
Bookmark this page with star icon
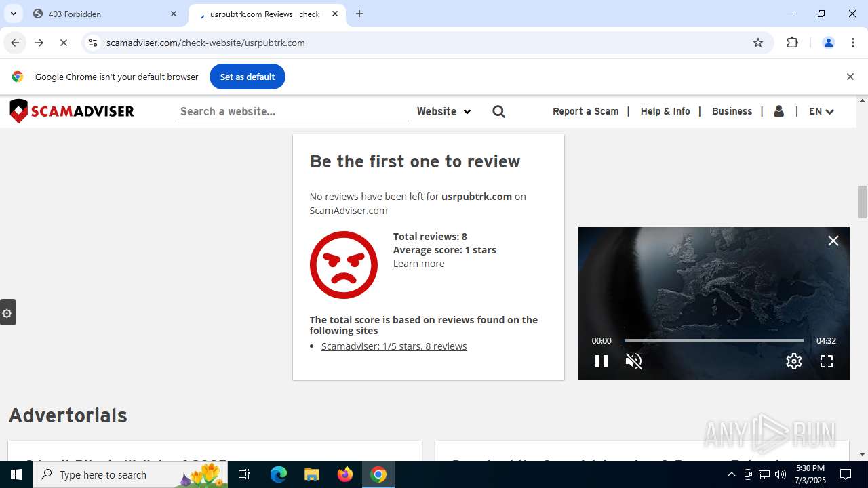(758, 43)
